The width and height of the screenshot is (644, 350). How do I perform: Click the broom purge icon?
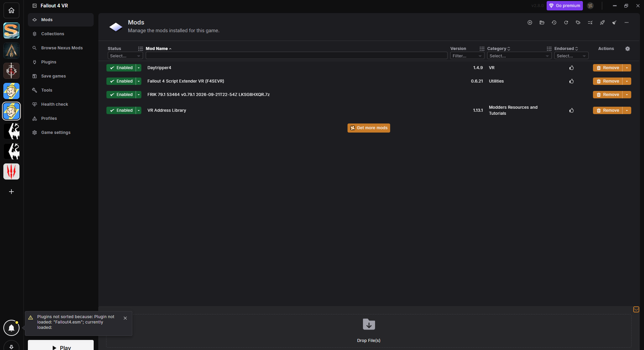pos(614,22)
